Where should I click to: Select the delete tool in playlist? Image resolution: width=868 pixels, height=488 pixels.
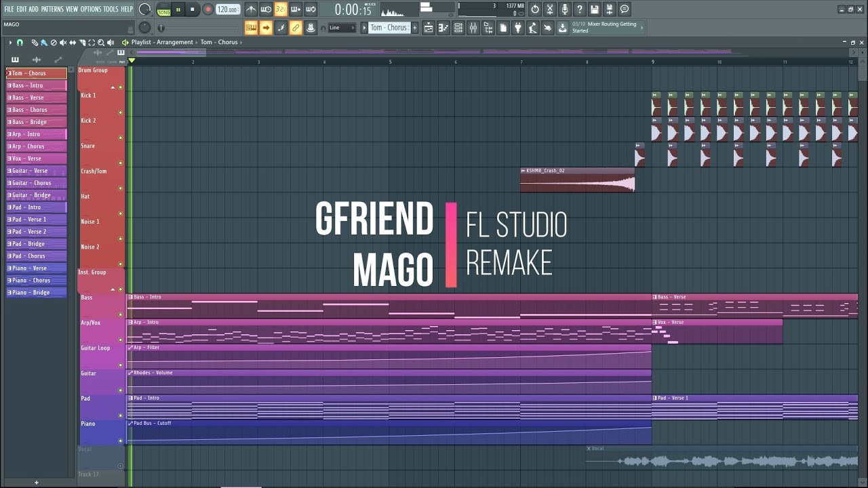point(54,43)
